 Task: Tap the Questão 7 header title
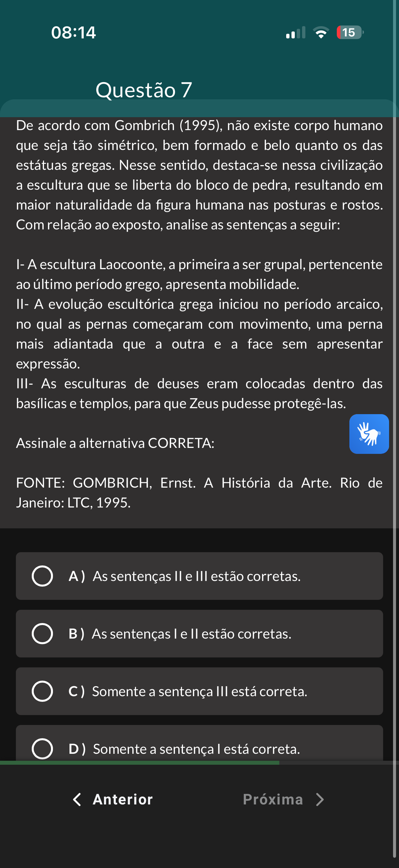point(144,90)
